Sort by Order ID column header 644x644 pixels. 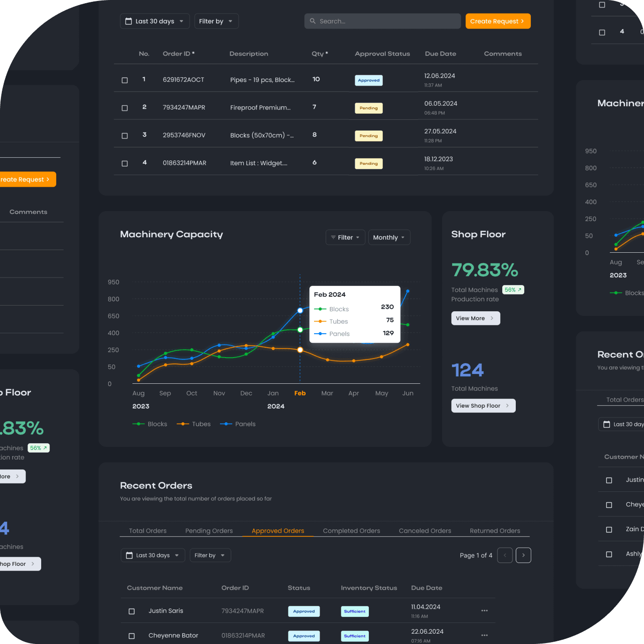point(179,54)
